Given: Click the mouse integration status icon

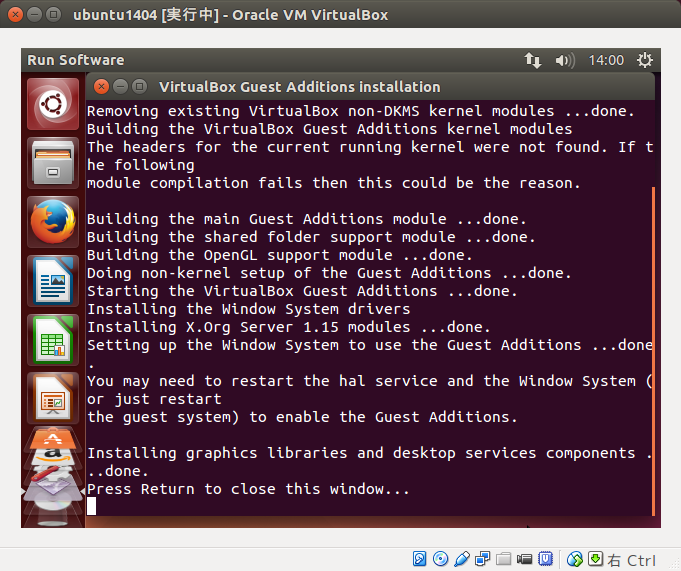Looking at the screenshot, I should pyautogui.click(x=575, y=558).
